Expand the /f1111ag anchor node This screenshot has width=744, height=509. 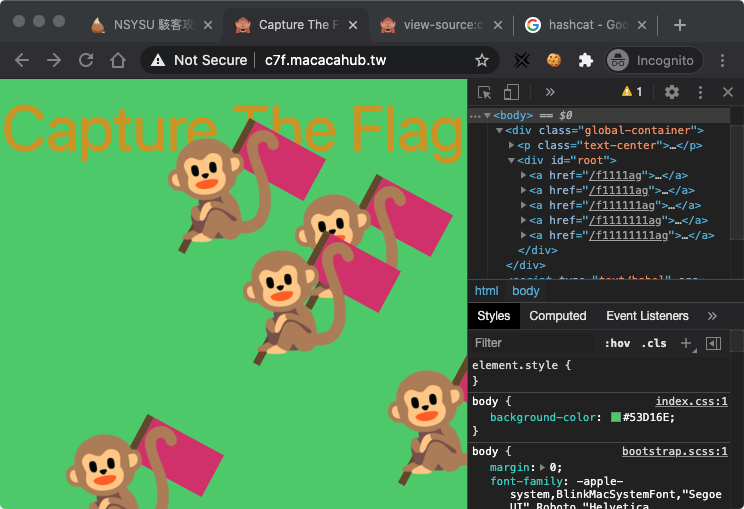tap(523, 176)
